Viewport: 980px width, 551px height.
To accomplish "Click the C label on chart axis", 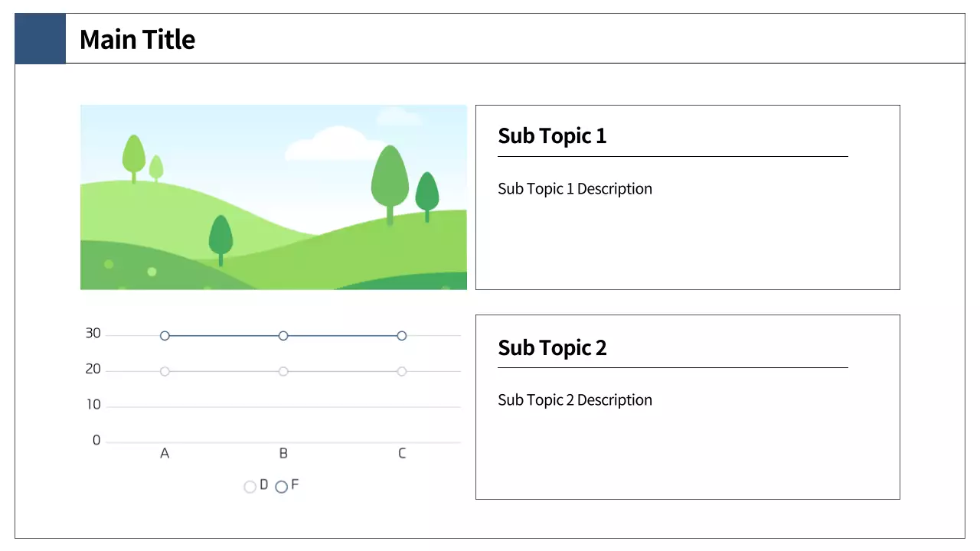I will tap(402, 454).
